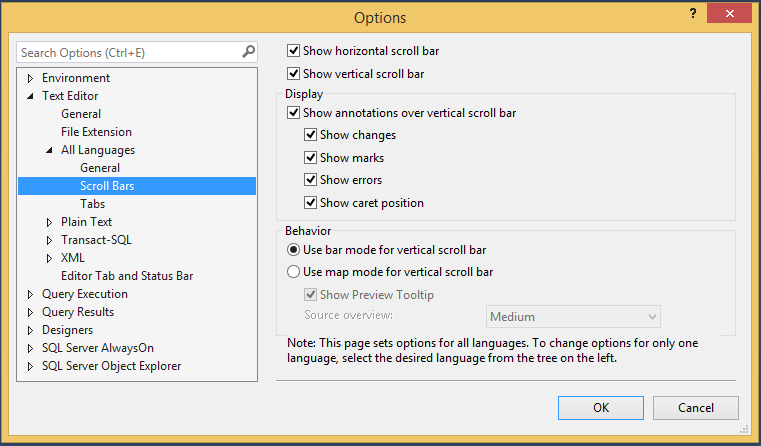761x446 pixels.
Task: Open File Extension settings page
Action: point(96,132)
